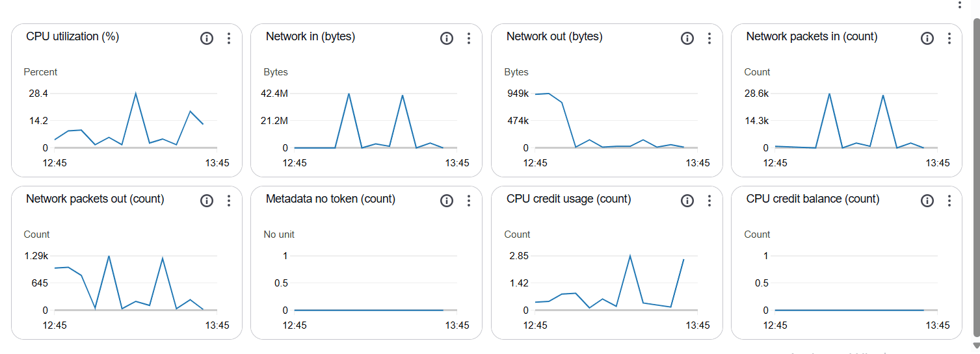Open CPU credit usage widget menu
980x354 pixels.
(709, 201)
